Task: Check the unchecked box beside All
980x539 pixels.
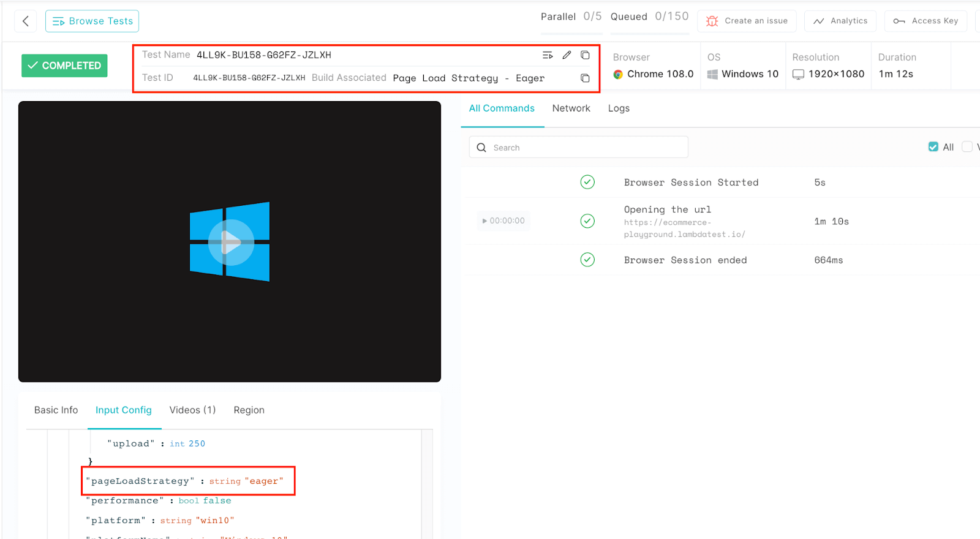Action: point(967,147)
